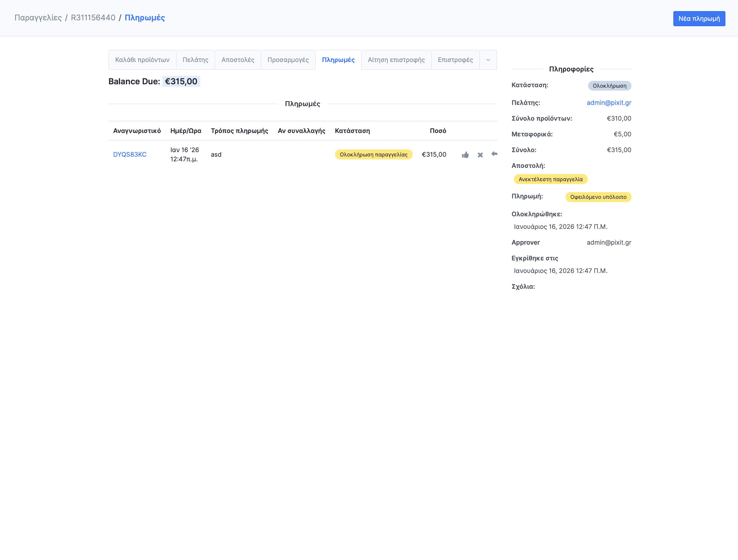
Task: Open the Επιστροφές tab
Action: click(x=455, y=60)
